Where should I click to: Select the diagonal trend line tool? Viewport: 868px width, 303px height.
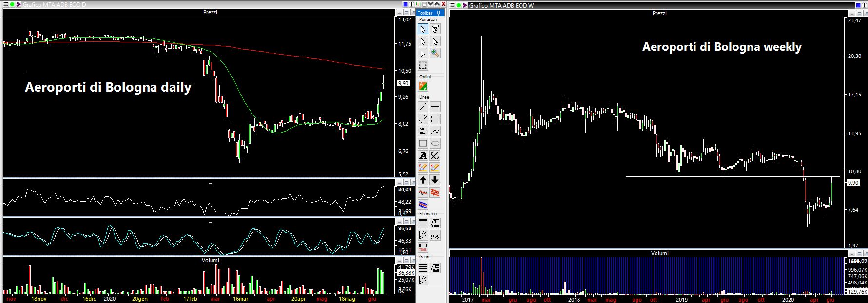(x=423, y=107)
